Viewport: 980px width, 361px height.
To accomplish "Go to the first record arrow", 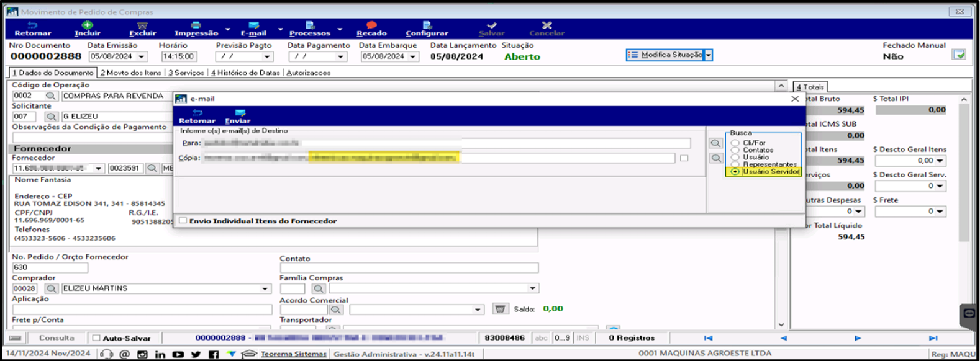I will coord(708,338).
